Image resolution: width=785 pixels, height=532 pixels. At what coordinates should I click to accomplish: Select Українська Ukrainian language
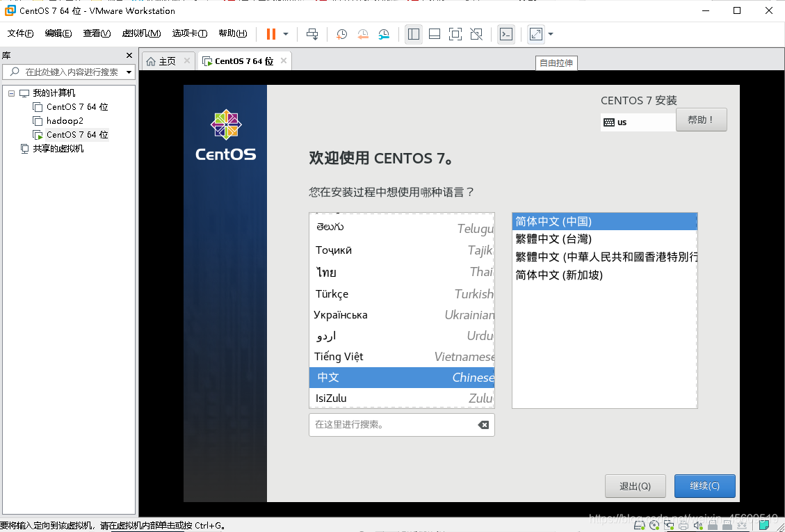point(401,314)
